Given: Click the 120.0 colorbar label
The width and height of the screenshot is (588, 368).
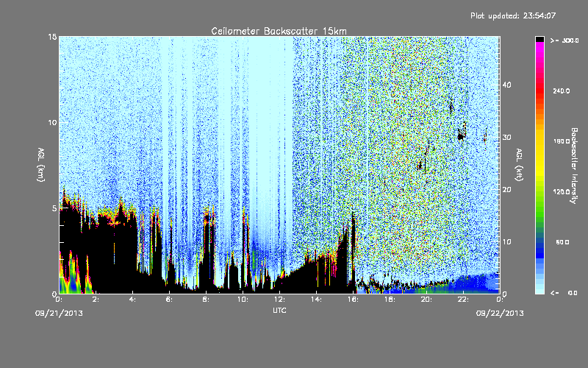Looking at the screenshot, I should pos(562,192).
